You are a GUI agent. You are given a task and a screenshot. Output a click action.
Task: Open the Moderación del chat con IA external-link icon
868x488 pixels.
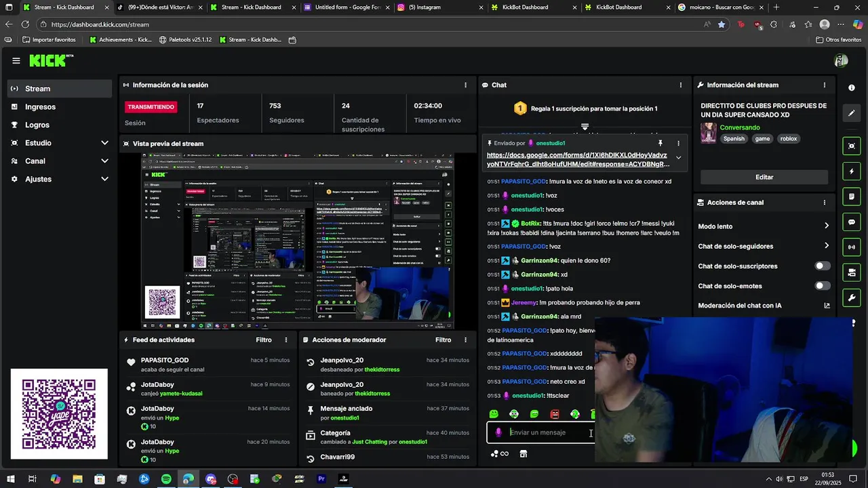(x=827, y=306)
